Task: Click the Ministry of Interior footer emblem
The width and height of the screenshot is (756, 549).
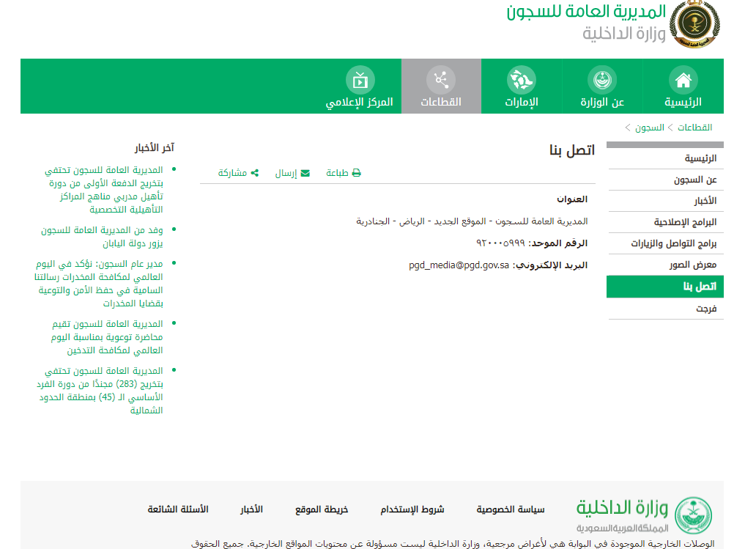Action: tap(693, 515)
